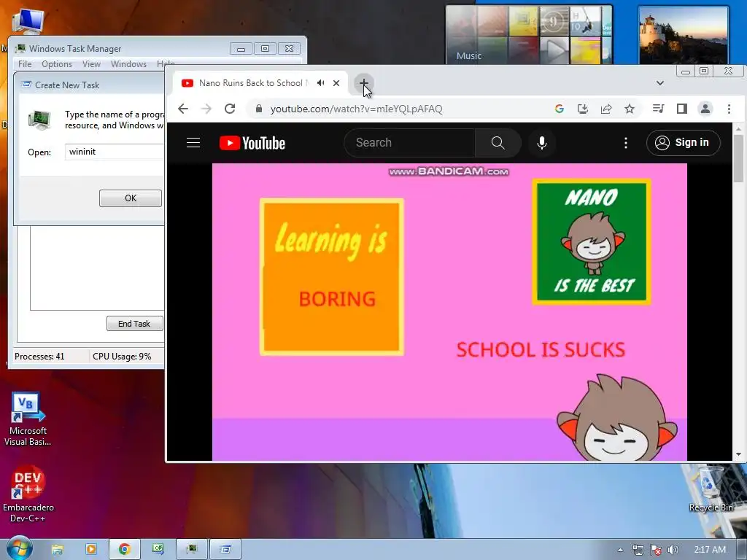This screenshot has width=747, height=560.
Task: Click the padlock site info icon
Action: 259,109
